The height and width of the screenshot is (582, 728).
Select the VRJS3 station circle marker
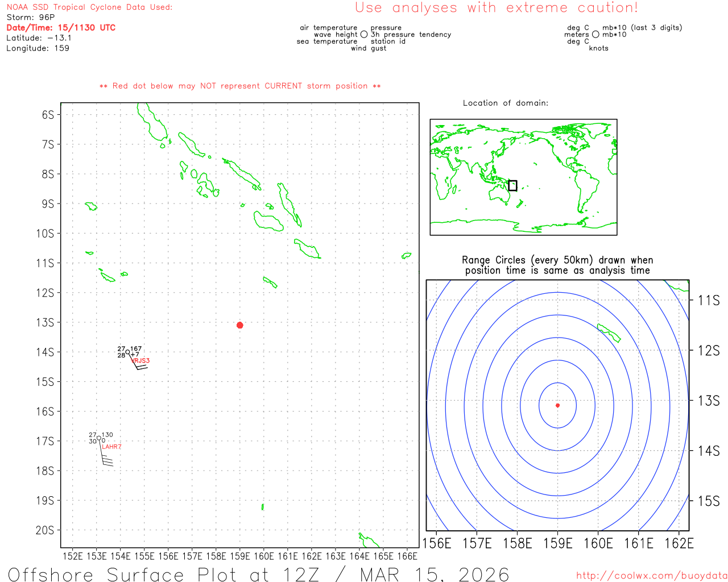[x=128, y=352]
